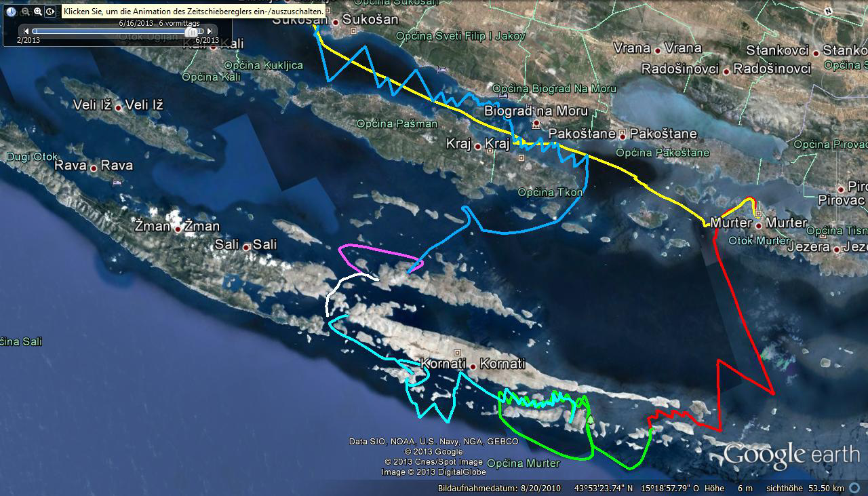The image size is (868, 496).
Task: Click the Općina Tkon label
Action: 550,193
